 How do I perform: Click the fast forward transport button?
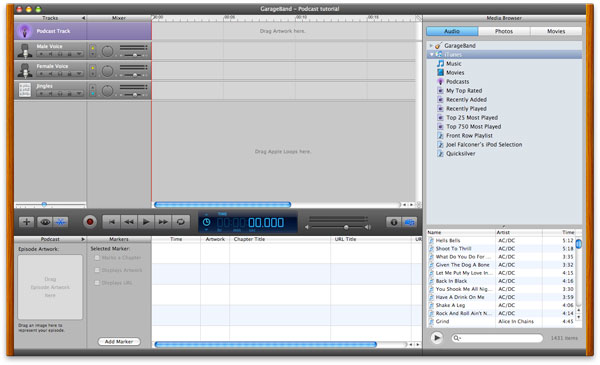(163, 222)
